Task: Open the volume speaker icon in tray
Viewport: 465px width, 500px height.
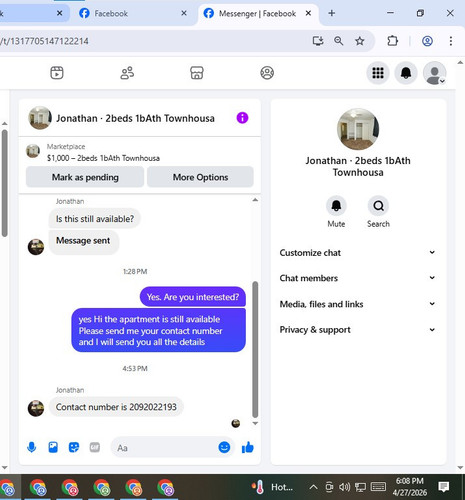Action: pos(344,487)
